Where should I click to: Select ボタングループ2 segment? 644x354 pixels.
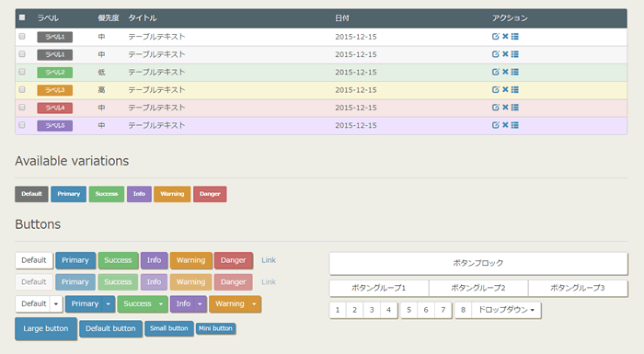(478, 288)
